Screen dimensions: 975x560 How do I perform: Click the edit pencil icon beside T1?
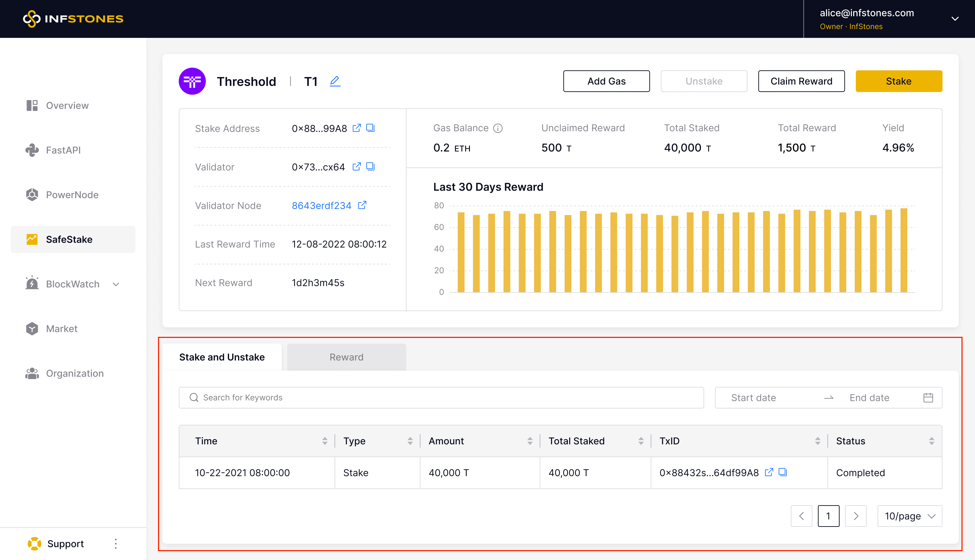(x=335, y=81)
